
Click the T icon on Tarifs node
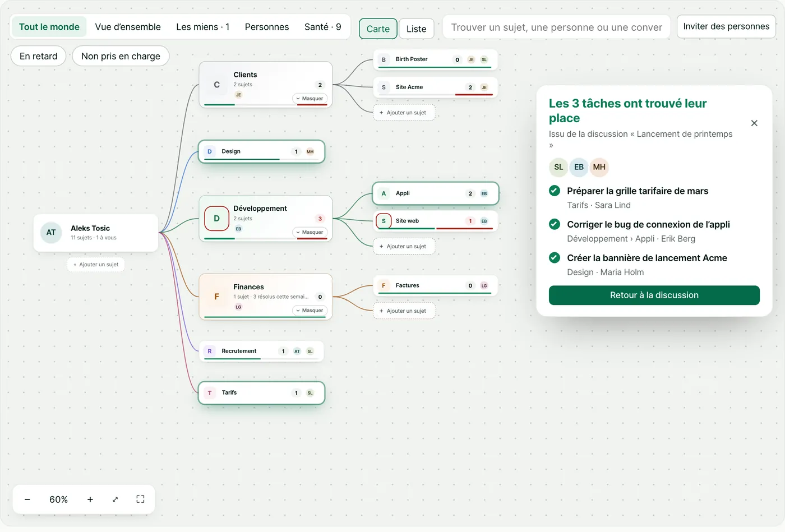210,393
